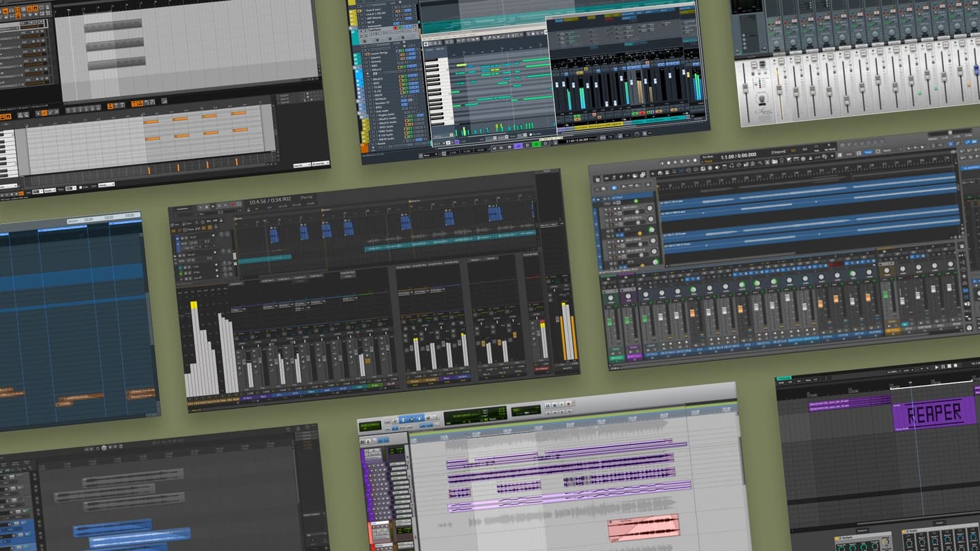980x551 pixels.
Task: Select the rightmost large blue MIDI item
Action: pyautogui.click(x=495, y=214)
